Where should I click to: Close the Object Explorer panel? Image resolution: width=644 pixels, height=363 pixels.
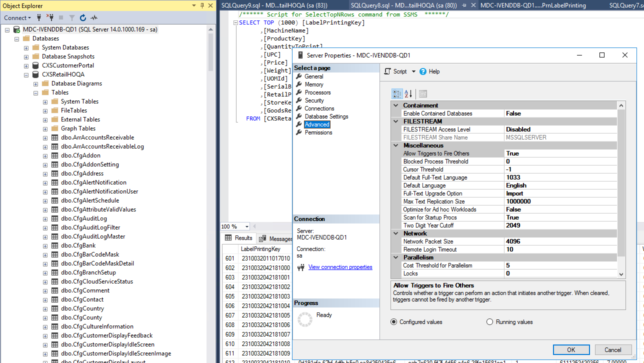pos(211,5)
